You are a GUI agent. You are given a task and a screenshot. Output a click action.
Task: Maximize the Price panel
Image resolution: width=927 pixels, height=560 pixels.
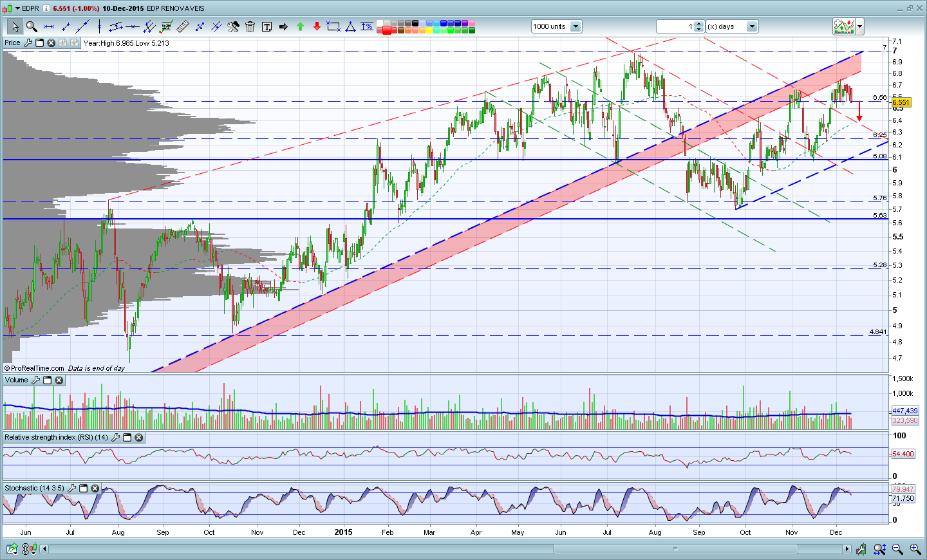coord(39,43)
